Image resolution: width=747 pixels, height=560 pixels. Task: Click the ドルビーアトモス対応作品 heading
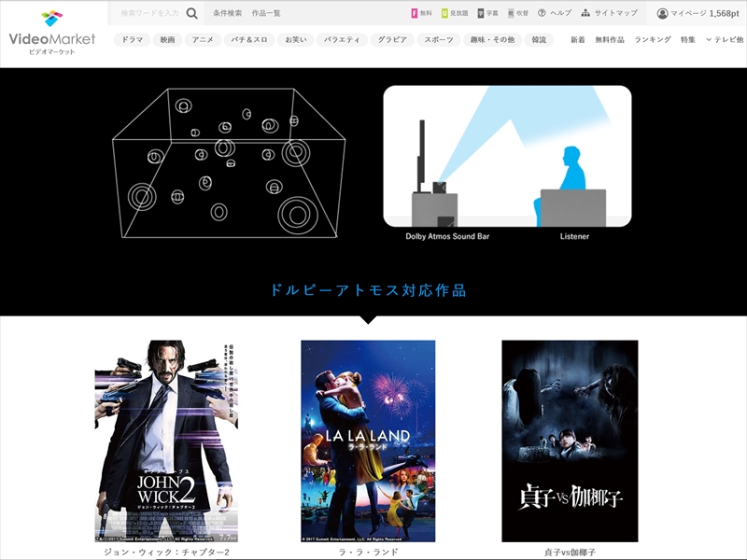368,290
